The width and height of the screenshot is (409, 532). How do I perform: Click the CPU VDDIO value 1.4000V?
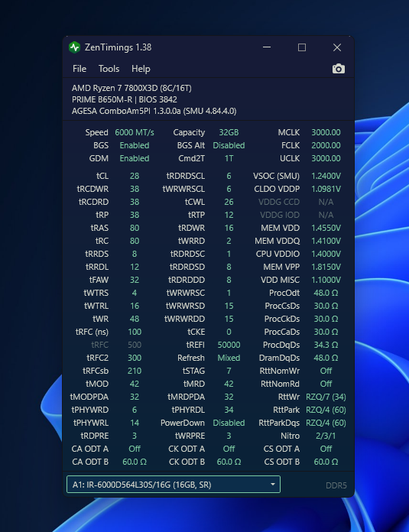326,254
